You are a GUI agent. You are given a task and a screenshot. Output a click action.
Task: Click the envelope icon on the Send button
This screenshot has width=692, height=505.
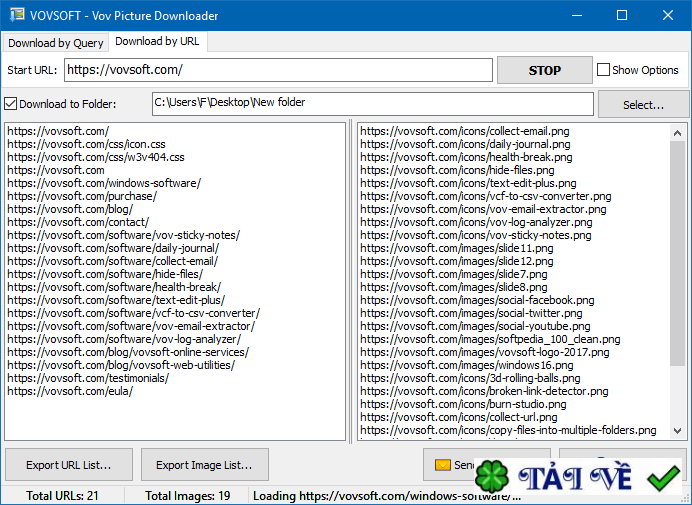click(x=443, y=465)
